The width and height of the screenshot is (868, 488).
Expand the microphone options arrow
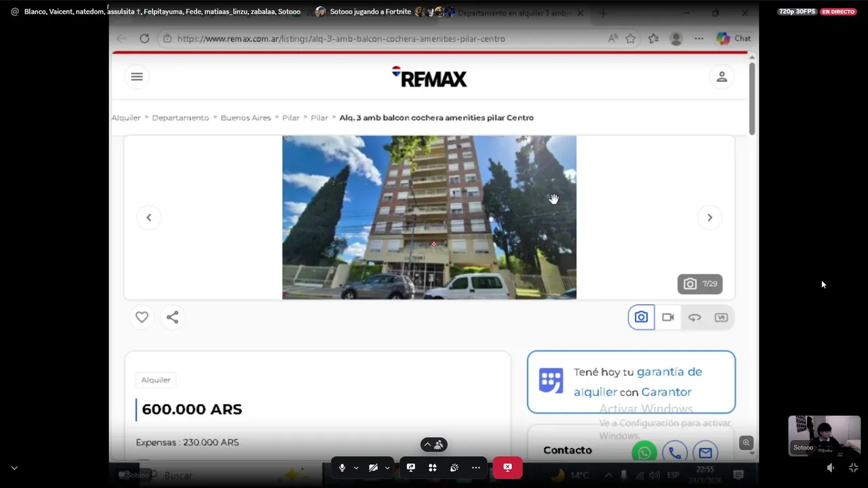coord(356,468)
